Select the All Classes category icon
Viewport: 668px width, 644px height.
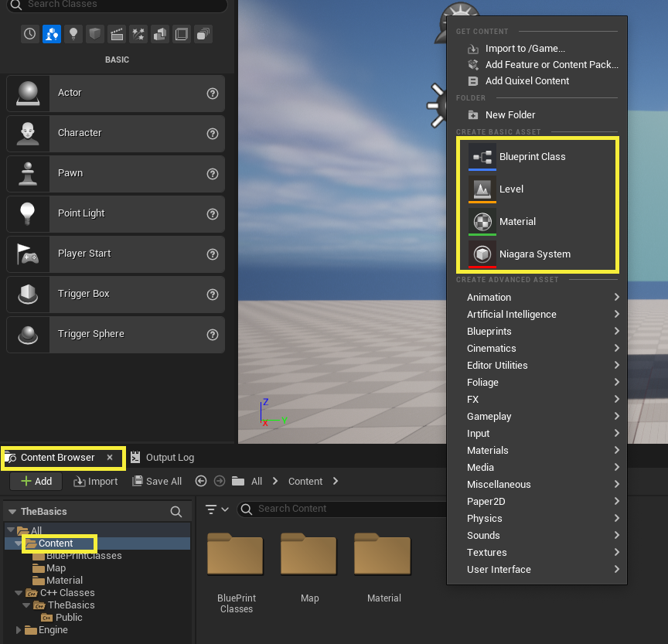point(203,34)
